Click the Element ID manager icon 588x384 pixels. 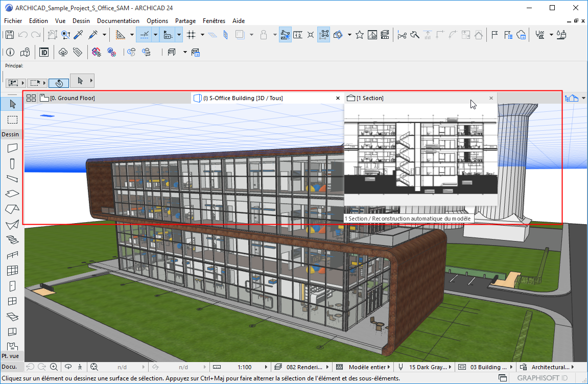click(x=44, y=52)
